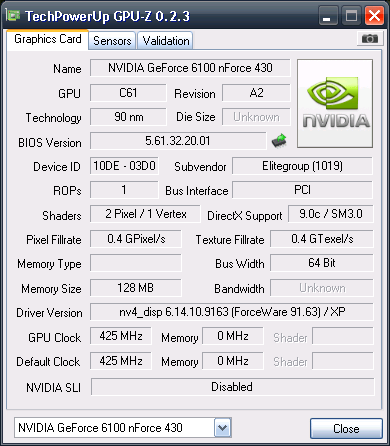
Task: Click GPU Clock row empty Shader field
Action: (343, 336)
